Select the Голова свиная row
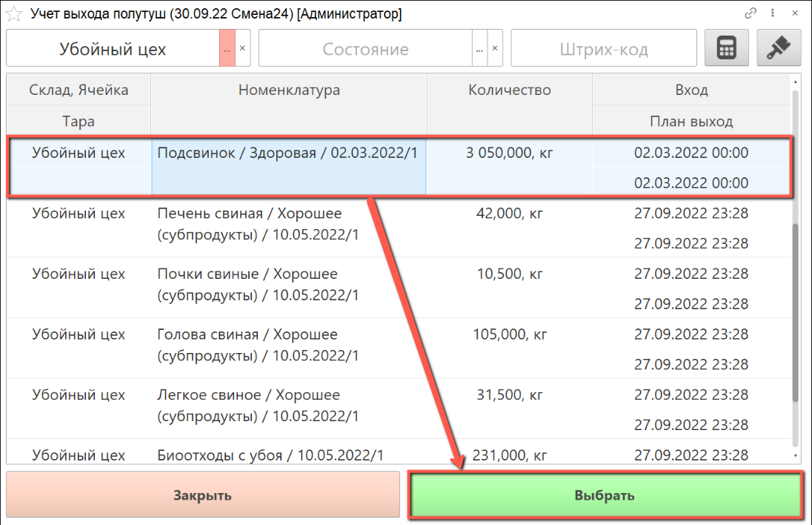The height and width of the screenshot is (525, 812). (x=289, y=345)
